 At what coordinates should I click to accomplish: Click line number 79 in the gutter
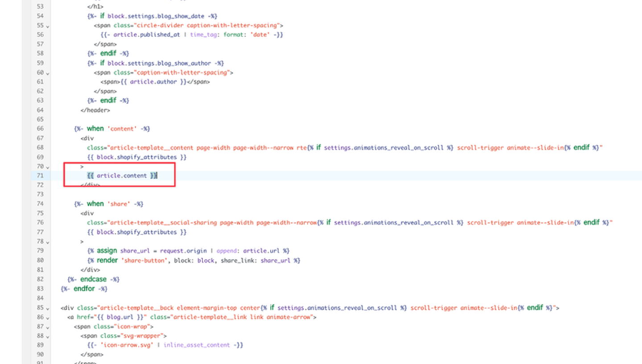[x=40, y=250]
